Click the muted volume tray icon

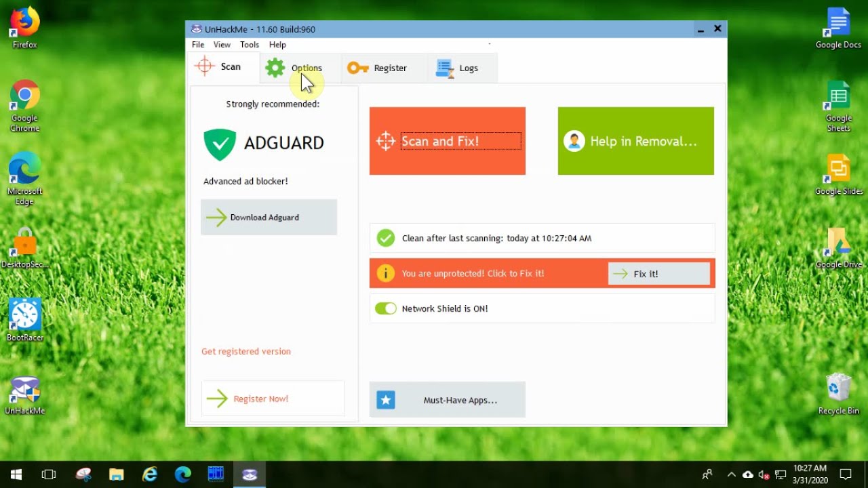click(x=764, y=474)
